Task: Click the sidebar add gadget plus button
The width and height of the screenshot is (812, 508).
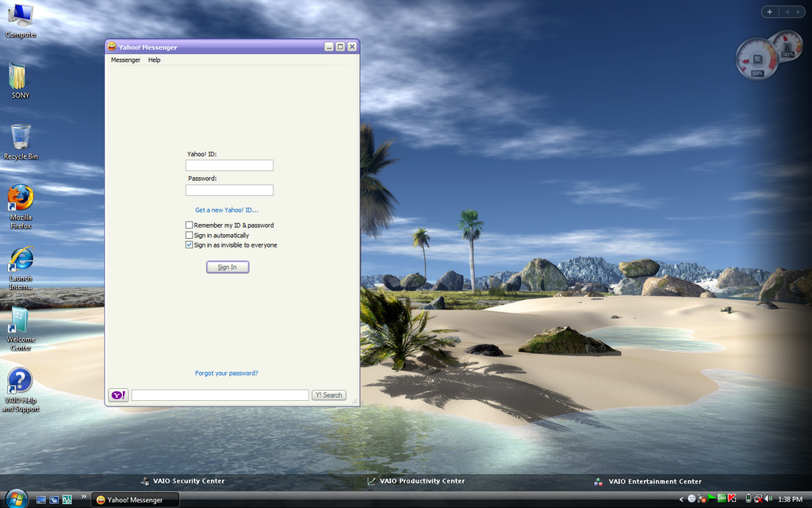Action: click(x=769, y=12)
